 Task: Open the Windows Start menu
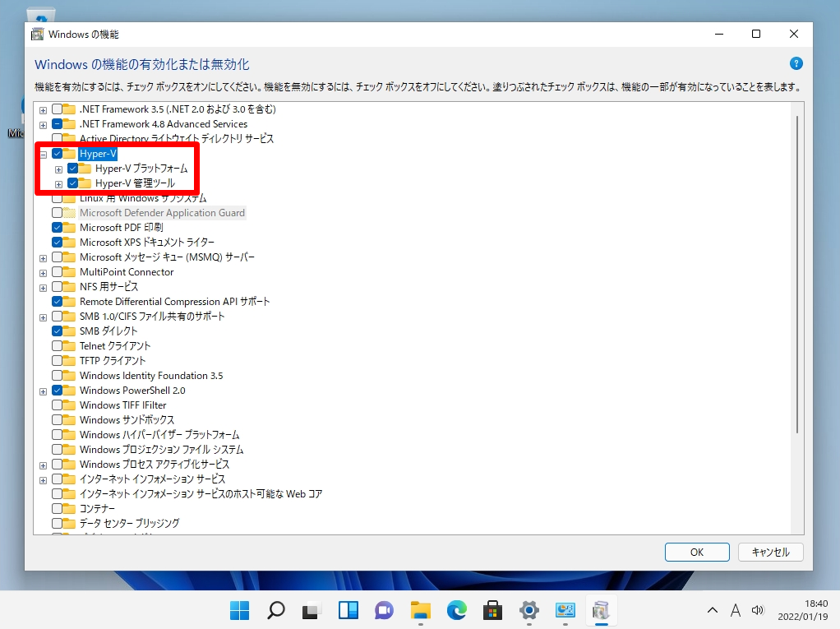(239, 610)
